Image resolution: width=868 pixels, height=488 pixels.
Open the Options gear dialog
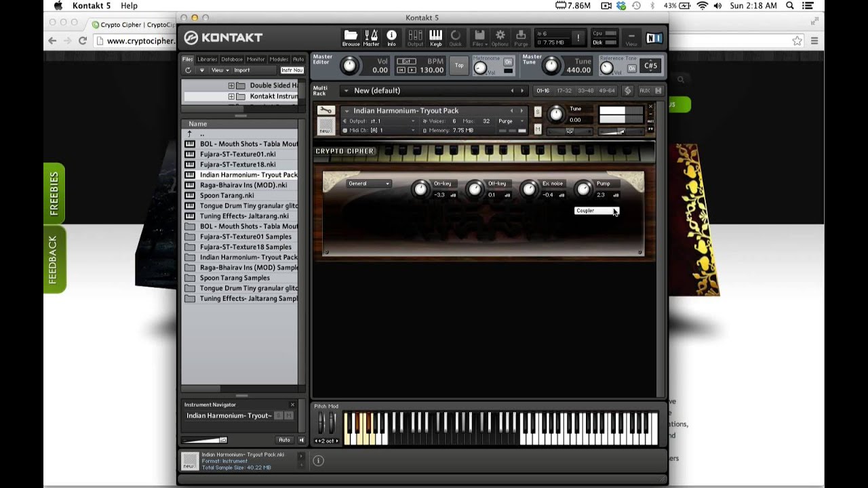point(500,38)
